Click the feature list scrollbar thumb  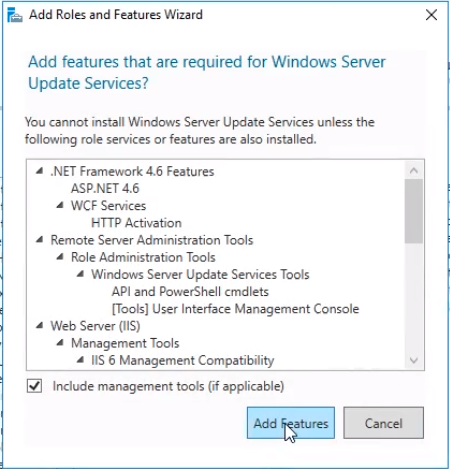(414, 211)
